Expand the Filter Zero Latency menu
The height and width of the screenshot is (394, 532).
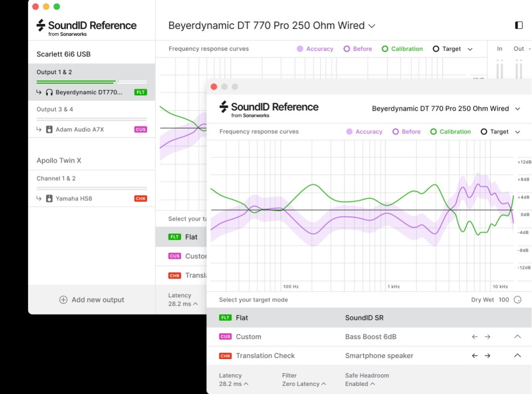303,384
